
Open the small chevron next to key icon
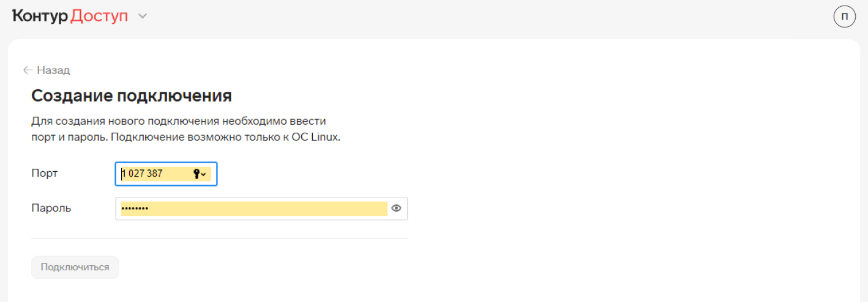pos(203,175)
